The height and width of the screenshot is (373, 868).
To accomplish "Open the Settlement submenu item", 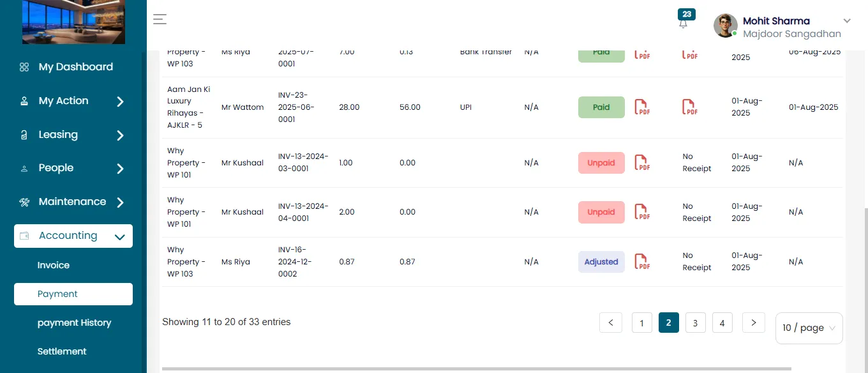I will (x=62, y=351).
